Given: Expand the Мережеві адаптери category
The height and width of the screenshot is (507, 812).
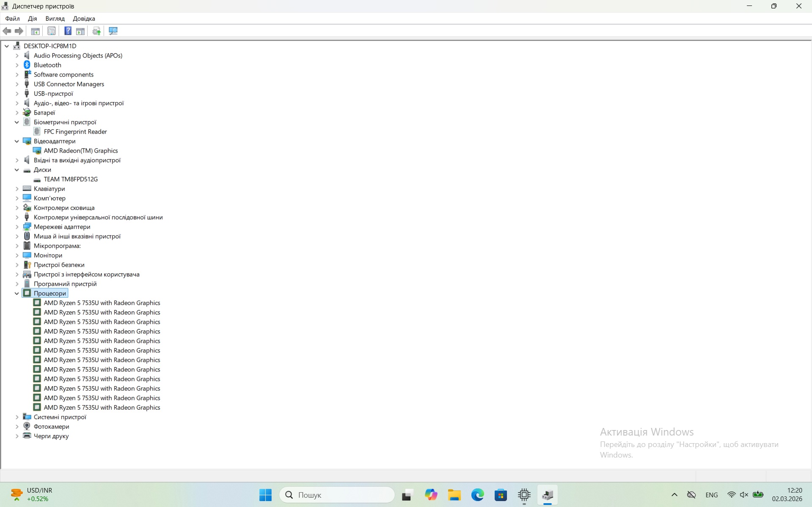Looking at the screenshot, I should tap(17, 227).
